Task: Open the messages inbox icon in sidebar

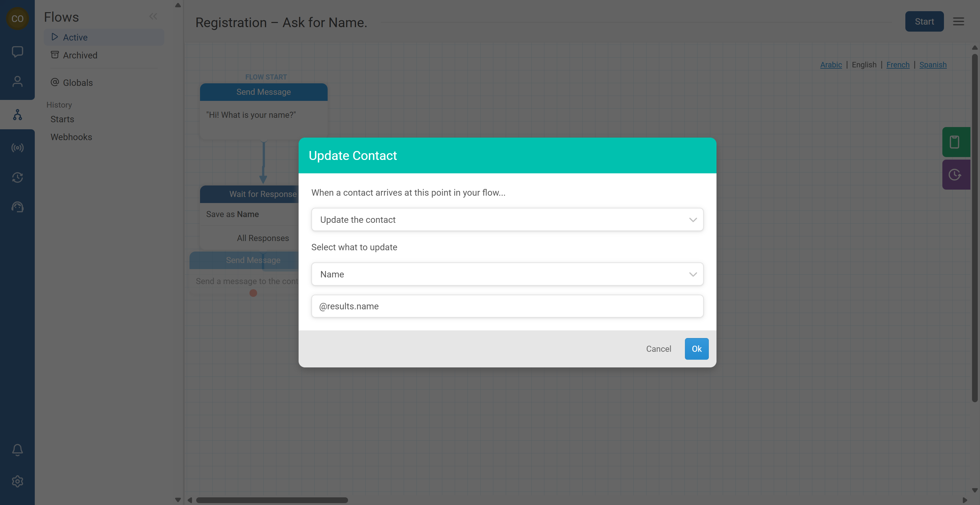Action: (17, 51)
